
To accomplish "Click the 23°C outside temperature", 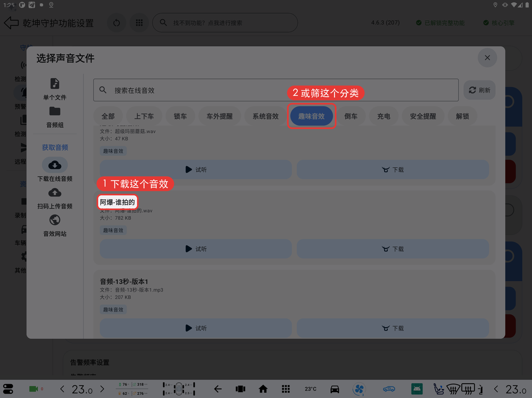I will pos(311,389).
